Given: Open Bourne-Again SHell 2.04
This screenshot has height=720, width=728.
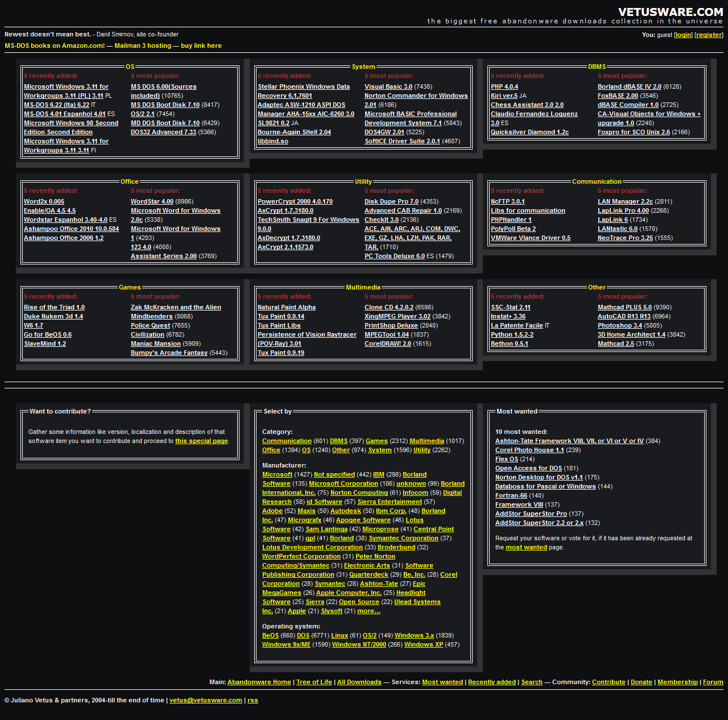Looking at the screenshot, I should pyautogui.click(x=294, y=132).
